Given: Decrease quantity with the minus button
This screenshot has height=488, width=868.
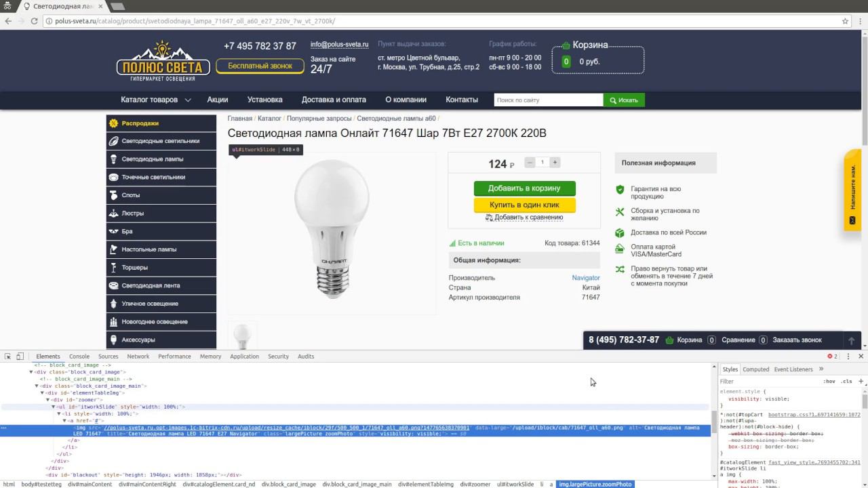Looking at the screenshot, I should pyautogui.click(x=530, y=163).
